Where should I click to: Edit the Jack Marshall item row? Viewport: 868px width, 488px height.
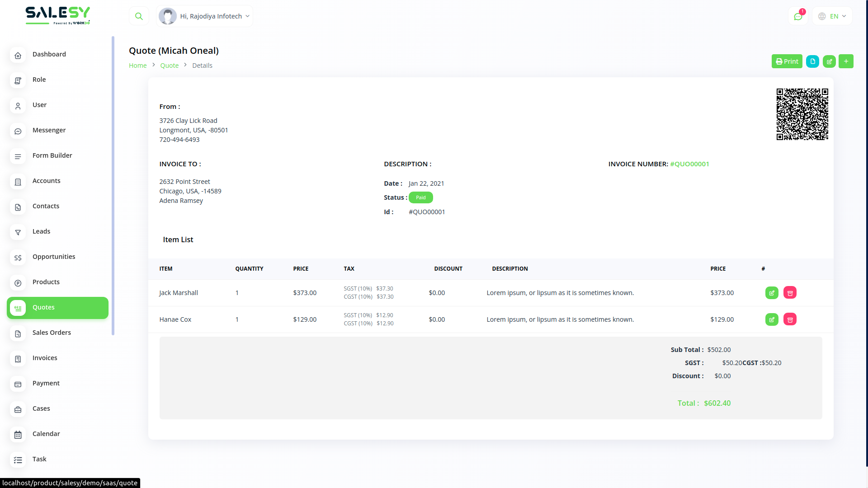point(772,293)
